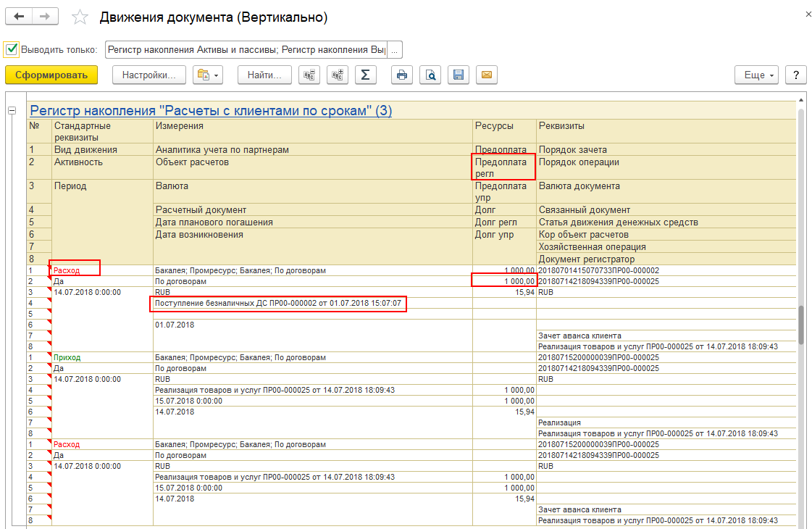
Task: Collapse the register group with the minus box
Action: pyautogui.click(x=12, y=110)
